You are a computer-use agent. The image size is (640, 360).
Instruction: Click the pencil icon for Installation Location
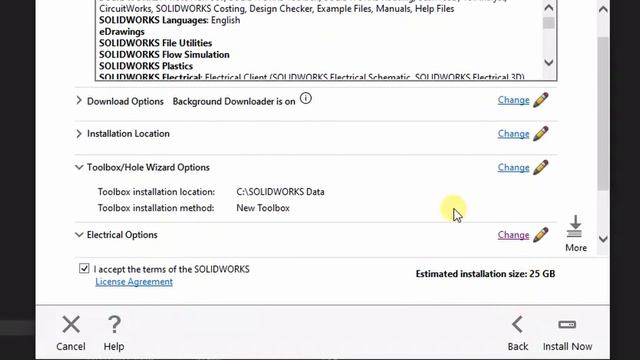point(541,133)
